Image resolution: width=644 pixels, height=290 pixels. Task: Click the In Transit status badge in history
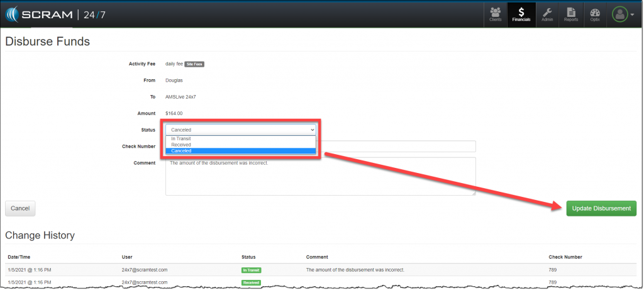pyautogui.click(x=252, y=270)
